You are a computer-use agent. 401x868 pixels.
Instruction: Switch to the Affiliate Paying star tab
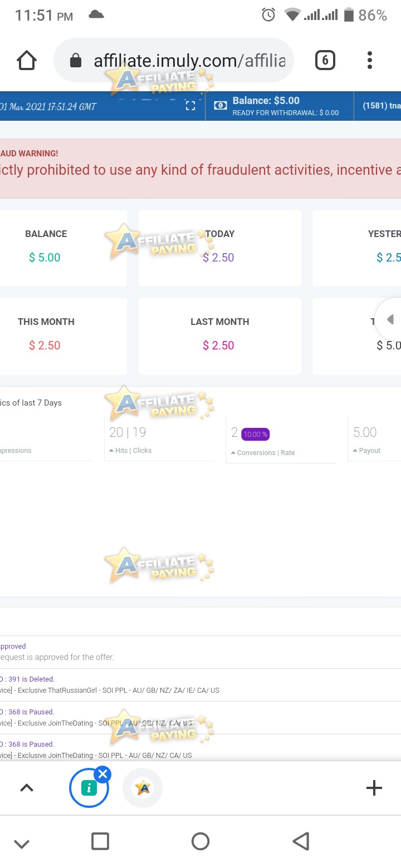point(143,788)
